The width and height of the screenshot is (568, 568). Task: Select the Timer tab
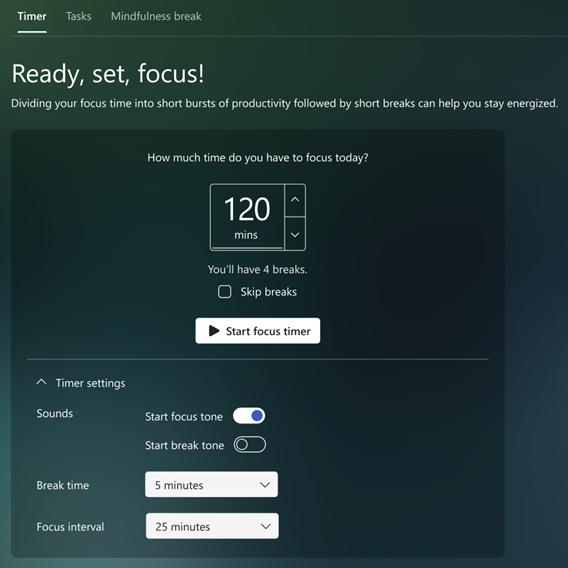tap(32, 16)
